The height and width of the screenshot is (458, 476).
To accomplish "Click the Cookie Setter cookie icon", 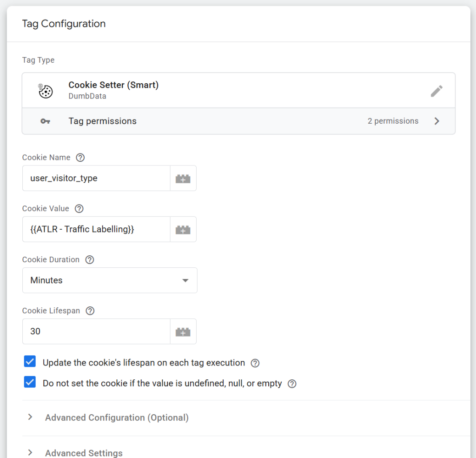I will tap(45, 91).
